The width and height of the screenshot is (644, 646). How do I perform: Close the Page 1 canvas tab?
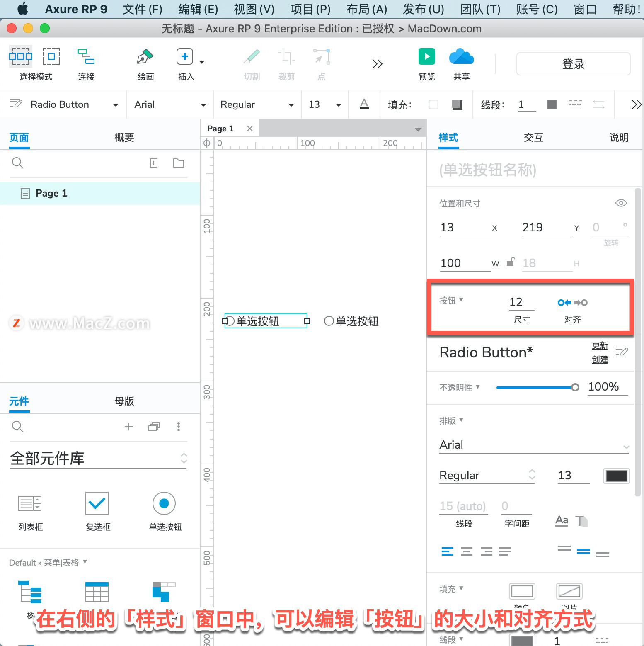(250, 129)
